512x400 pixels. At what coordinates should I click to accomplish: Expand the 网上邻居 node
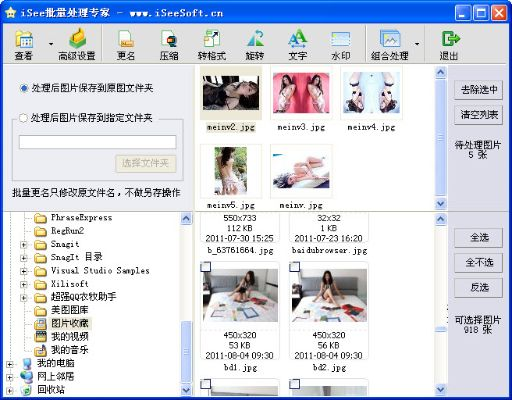pyautogui.click(x=10, y=378)
